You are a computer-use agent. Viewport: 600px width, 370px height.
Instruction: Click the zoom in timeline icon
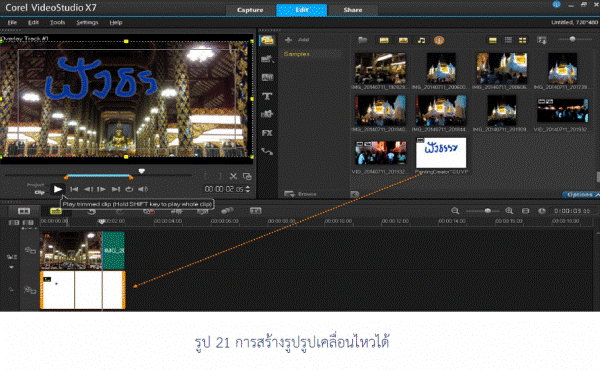click(509, 211)
